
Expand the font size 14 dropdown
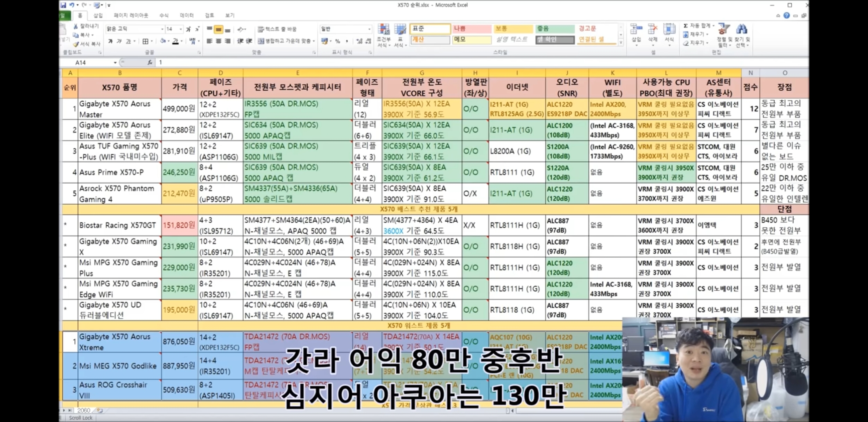tap(180, 29)
